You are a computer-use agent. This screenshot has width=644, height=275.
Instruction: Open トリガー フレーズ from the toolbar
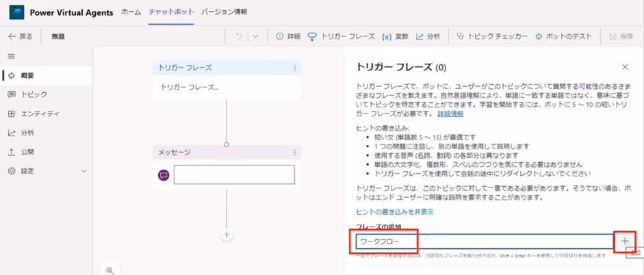tap(342, 36)
